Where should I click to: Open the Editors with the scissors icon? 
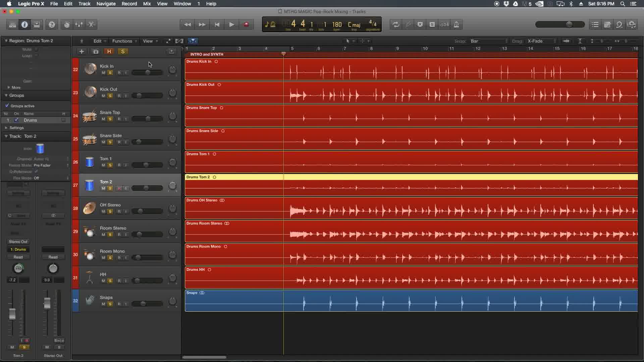tap(91, 24)
